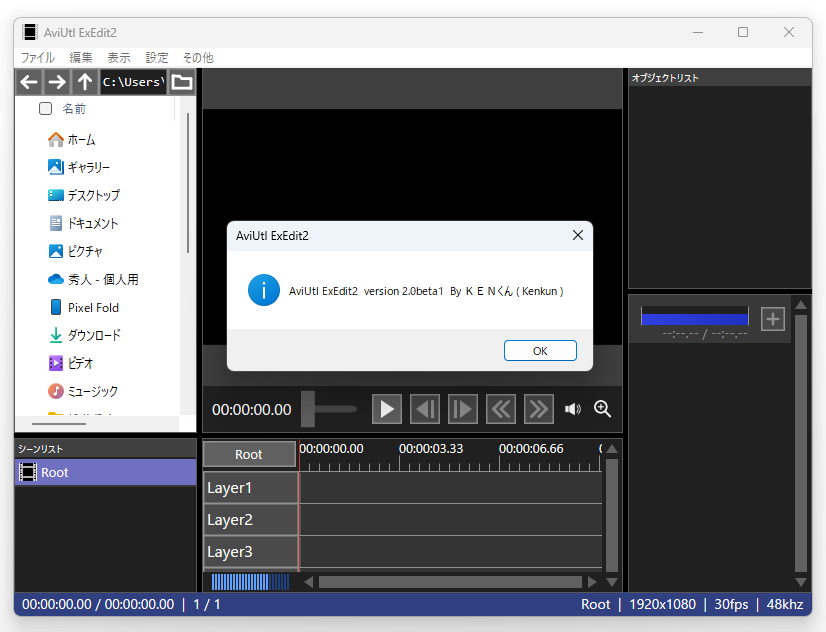Open the その他 menu
The height and width of the screenshot is (632, 826).
[x=197, y=57]
